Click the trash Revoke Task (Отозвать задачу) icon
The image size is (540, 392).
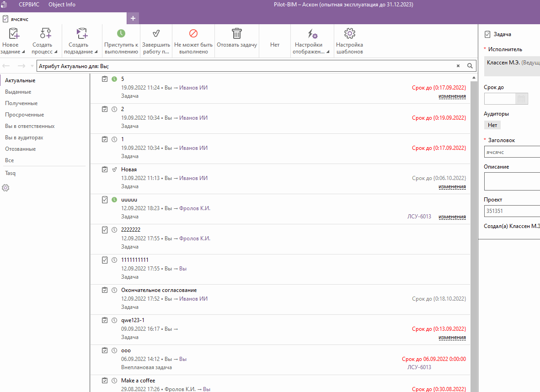(x=237, y=34)
